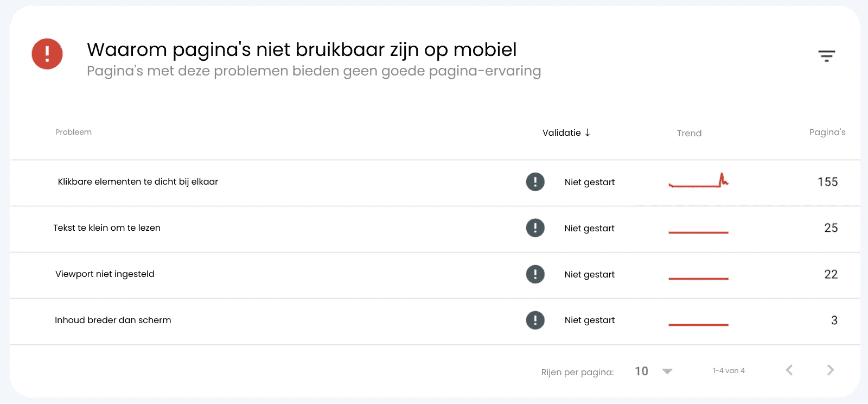The image size is (868, 404).
Task: Click the '1-4 van 4' page indicator
Action: click(728, 370)
